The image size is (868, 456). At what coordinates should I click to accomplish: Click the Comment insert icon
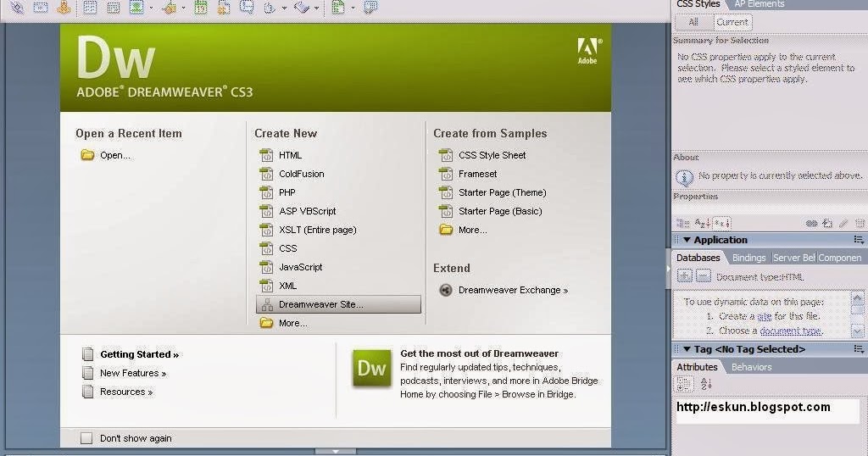pos(247,7)
